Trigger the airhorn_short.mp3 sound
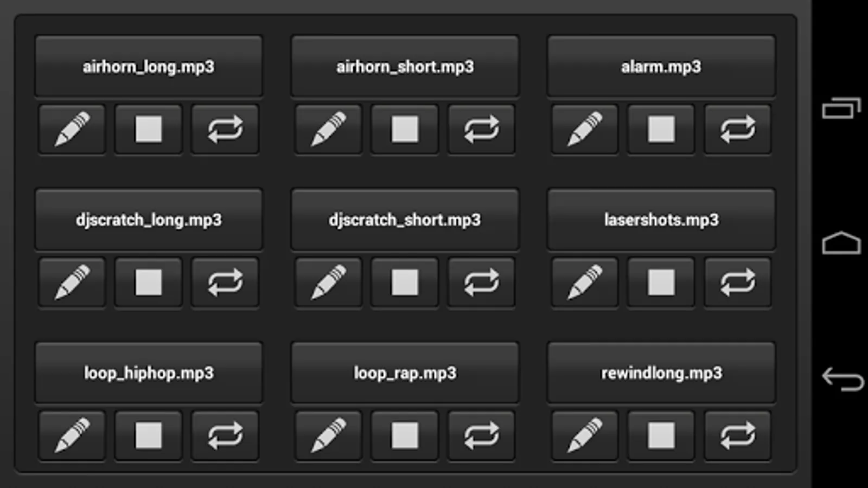The width and height of the screenshot is (868, 488). click(x=405, y=66)
